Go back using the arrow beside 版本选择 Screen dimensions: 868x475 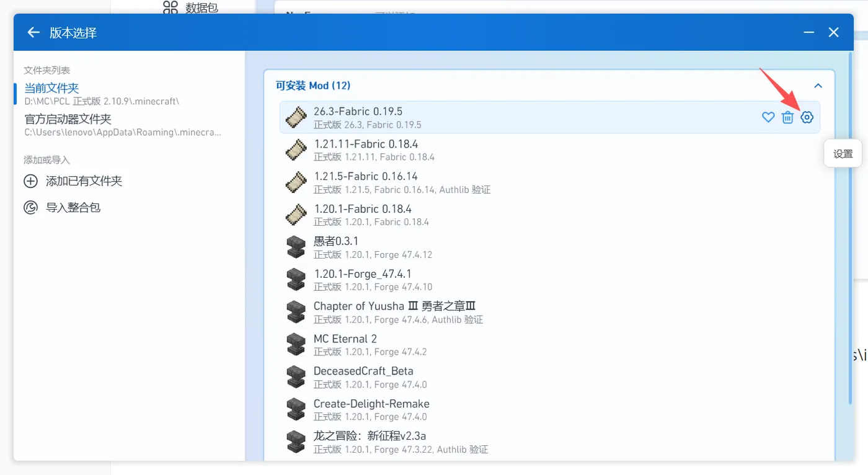33,32
